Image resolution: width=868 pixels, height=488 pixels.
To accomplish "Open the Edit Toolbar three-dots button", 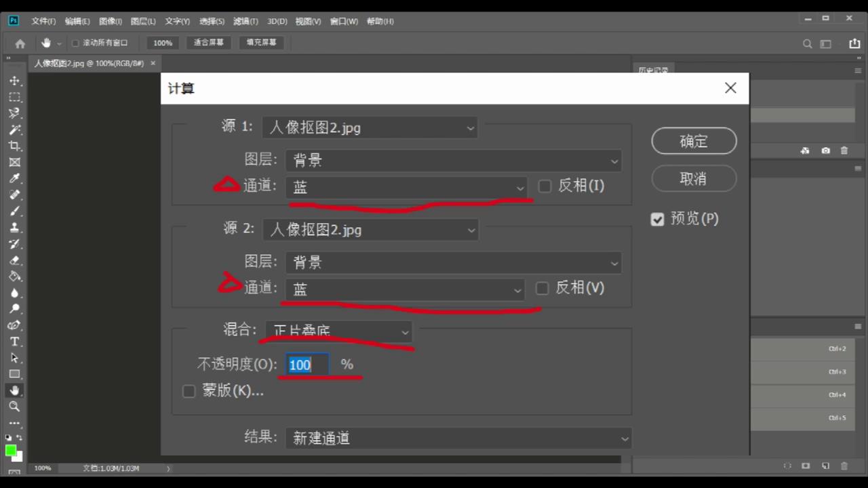I will coord(15,423).
